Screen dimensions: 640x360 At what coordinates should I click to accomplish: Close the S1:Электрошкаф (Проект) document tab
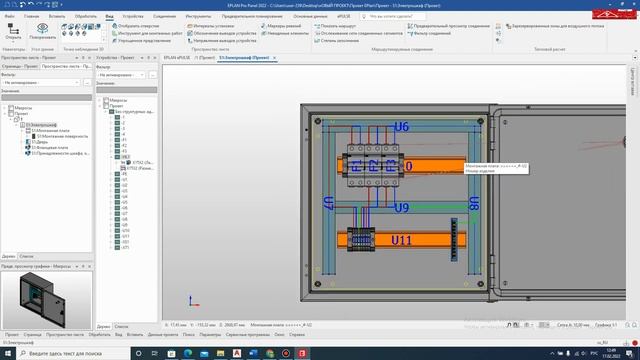pos(275,58)
